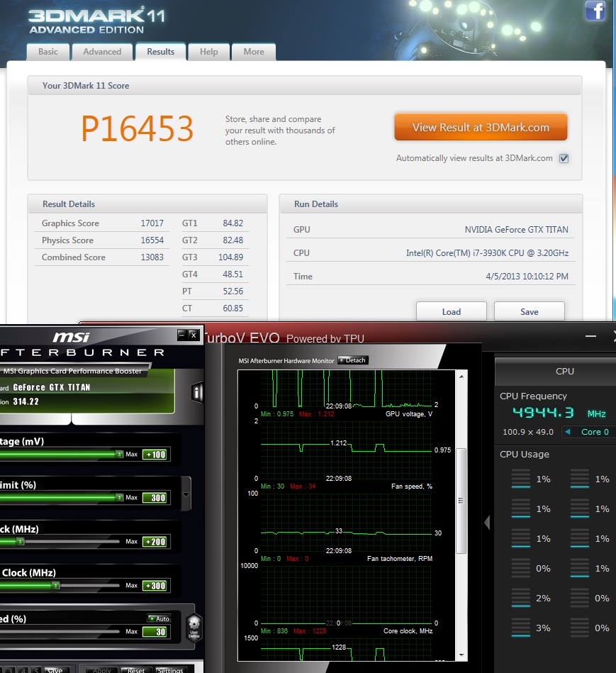This screenshot has width=616, height=673.
Task: Click the hardware monitor scroll up arrow
Action: 461,376
